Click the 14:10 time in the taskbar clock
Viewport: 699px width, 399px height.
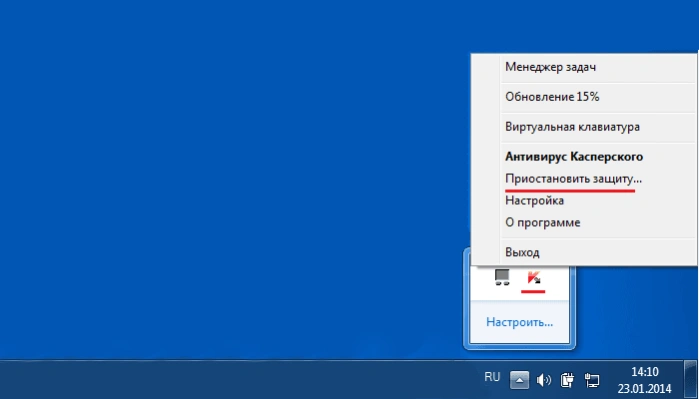[645, 372]
